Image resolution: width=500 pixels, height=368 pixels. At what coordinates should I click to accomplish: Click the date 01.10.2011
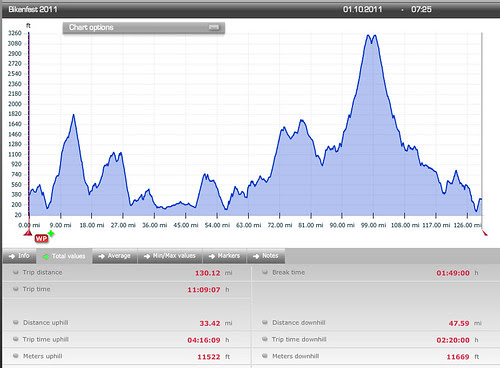tap(362, 9)
